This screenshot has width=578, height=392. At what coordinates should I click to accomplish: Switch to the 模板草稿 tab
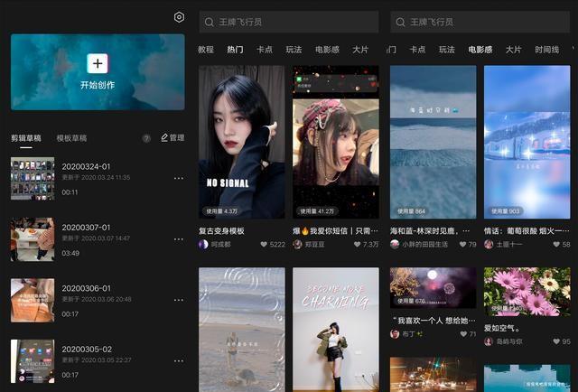[x=71, y=138]
